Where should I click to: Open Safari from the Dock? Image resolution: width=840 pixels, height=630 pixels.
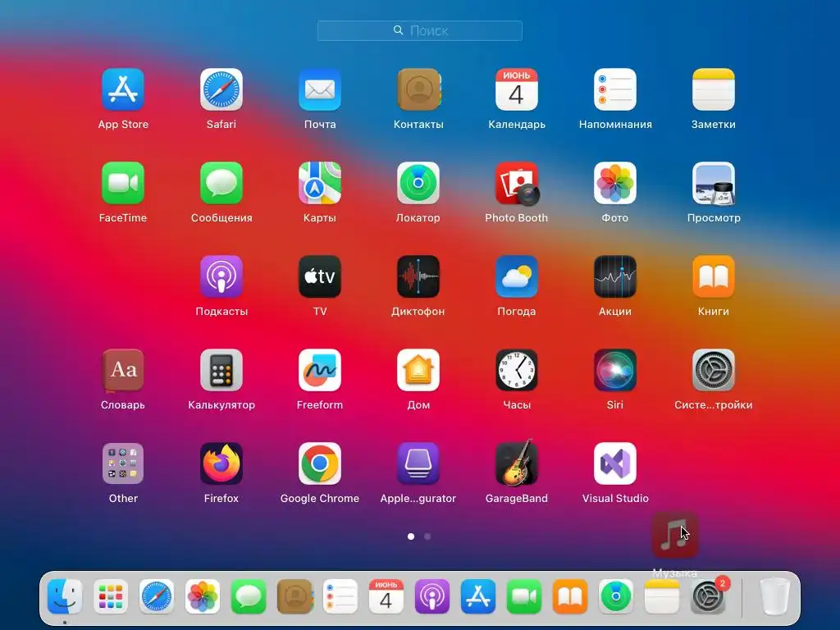point(157,596)
